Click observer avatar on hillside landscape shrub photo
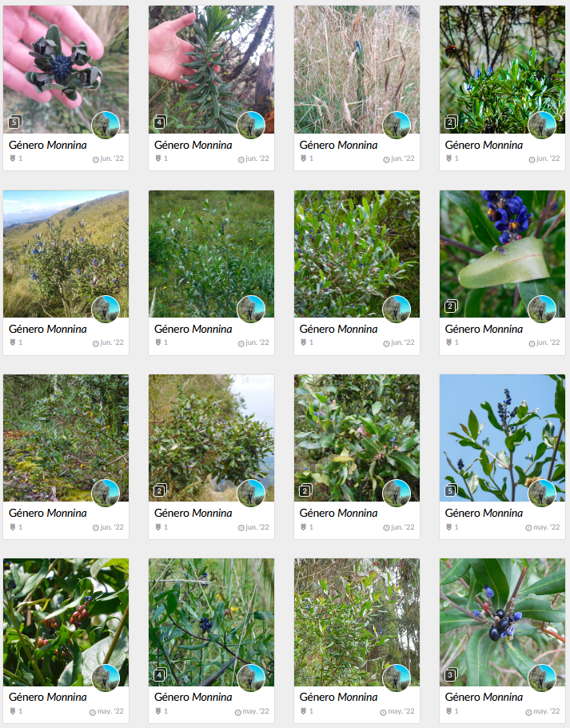This screenshot has height=728, width=570. pyautogui.click(x=106, y=310)
